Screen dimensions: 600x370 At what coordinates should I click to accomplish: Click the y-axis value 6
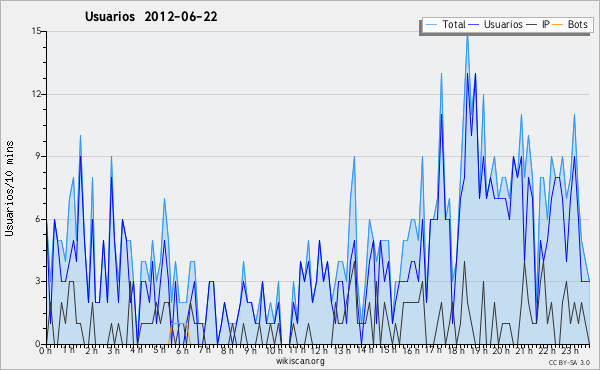click(38, 219)
